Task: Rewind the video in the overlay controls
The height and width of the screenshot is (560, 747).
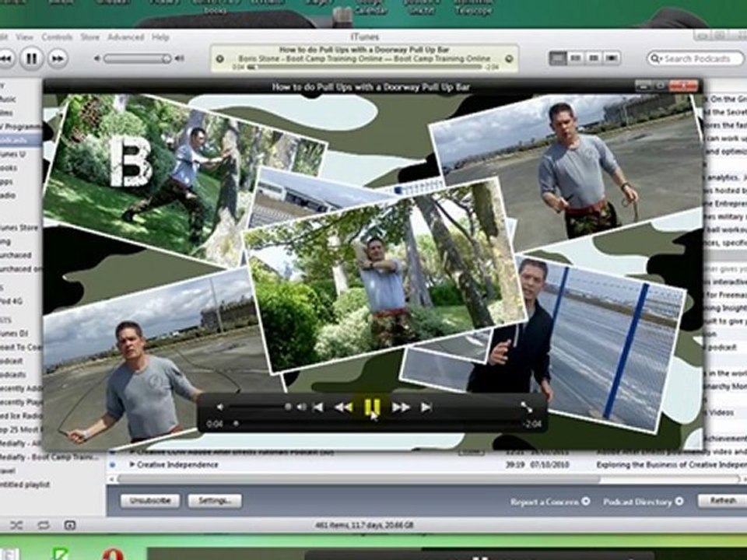Action: (343, 407)
